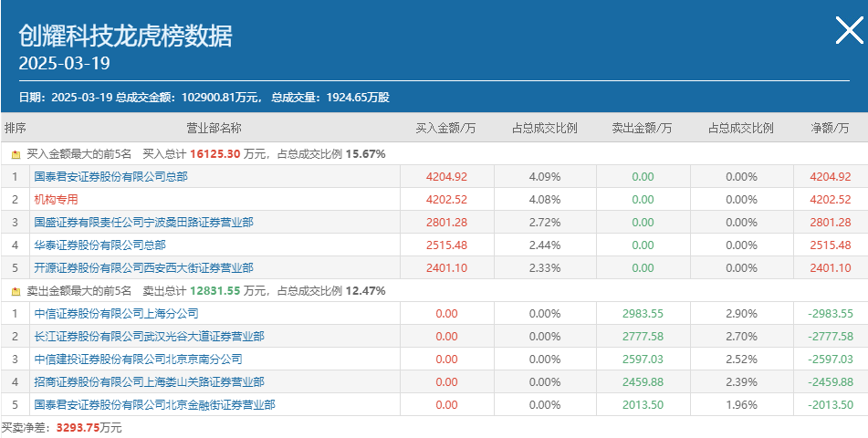Click sell amount 2459.88 in 卖出金额 column
Image resolution: width=868 pixels, height=438 pixels.
(x=643, y=382)
